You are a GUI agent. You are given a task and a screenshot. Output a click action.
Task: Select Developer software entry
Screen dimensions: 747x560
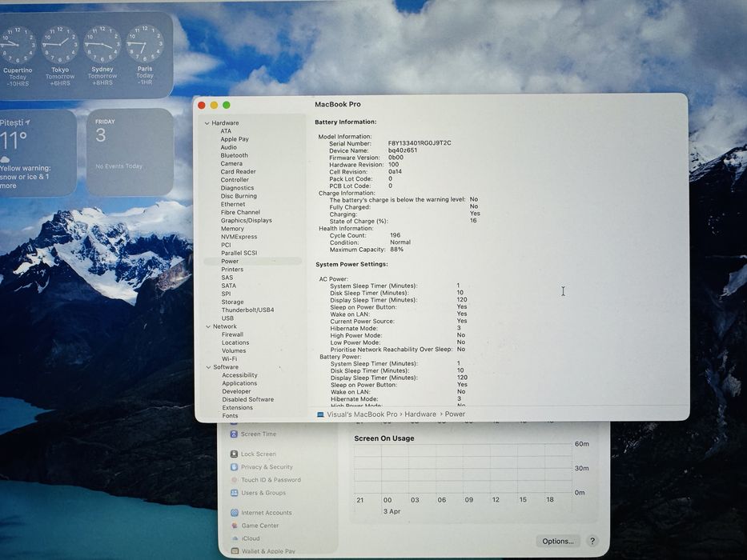click(236, 391)
